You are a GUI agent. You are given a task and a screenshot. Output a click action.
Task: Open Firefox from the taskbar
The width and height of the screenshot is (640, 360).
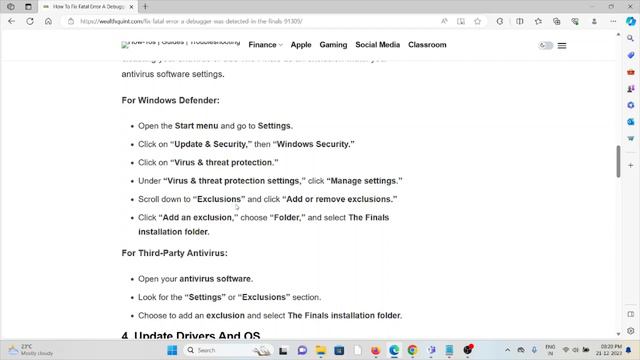pyautogui.click(x=376, y=350)
